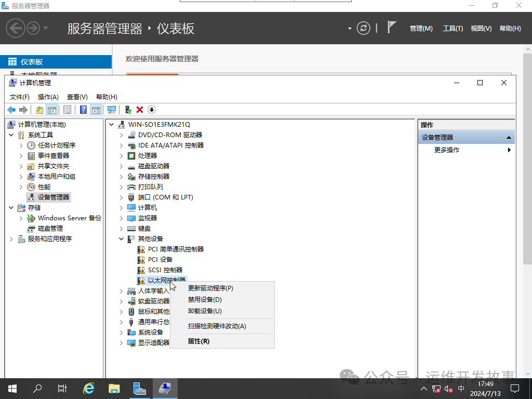Click the Back navigation arrow in Computer Management
The height and width of the screenshot is (399, 532).
pyautogui.click(x=11, y=109)
